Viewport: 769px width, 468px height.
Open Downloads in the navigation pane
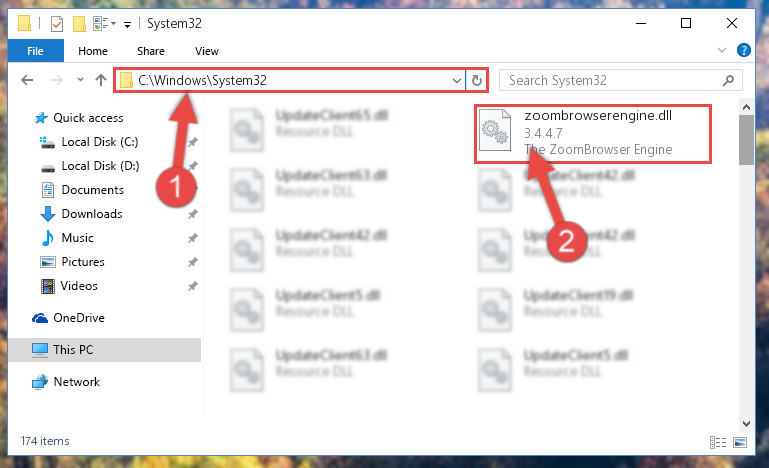[x=92, y=214]
